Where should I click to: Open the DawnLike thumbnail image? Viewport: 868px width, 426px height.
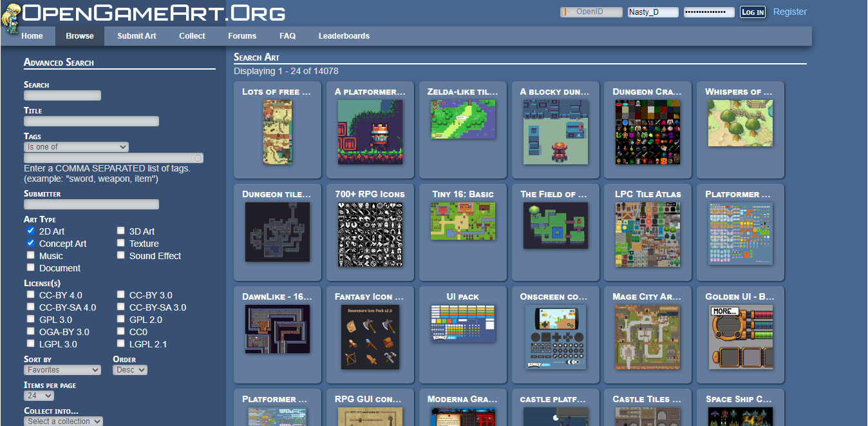[278, 329]
